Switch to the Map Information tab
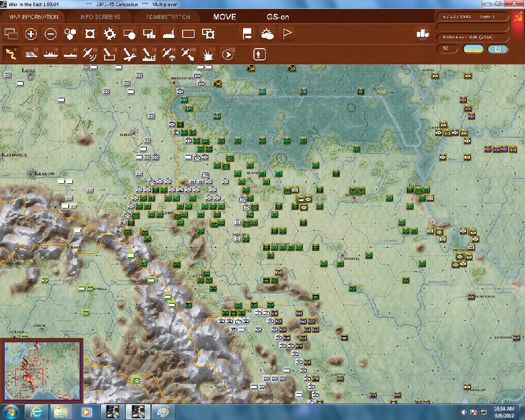The width and height of the screenshot is (525, 420). (33, 17)
